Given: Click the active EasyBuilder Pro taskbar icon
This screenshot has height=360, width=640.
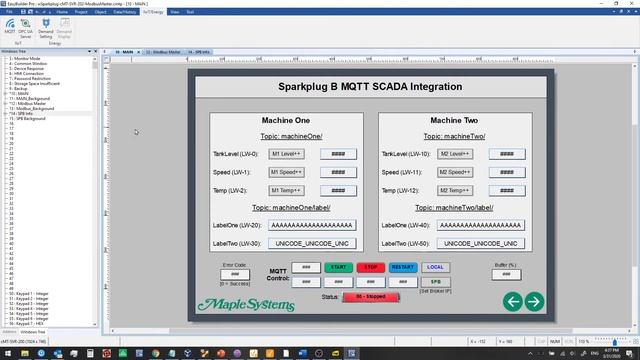Looking at the screenshot, I should click(351, 353).
